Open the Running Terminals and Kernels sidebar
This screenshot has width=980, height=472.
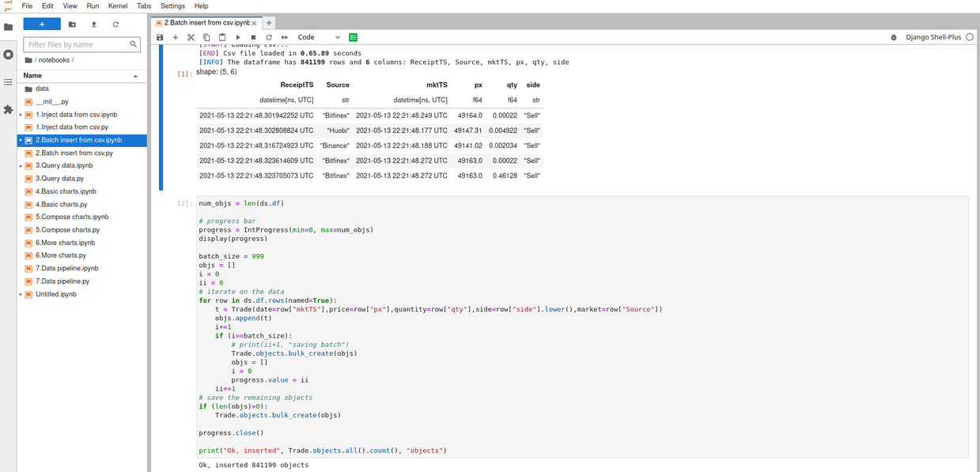pyautogui.click(x=9, y=55)
